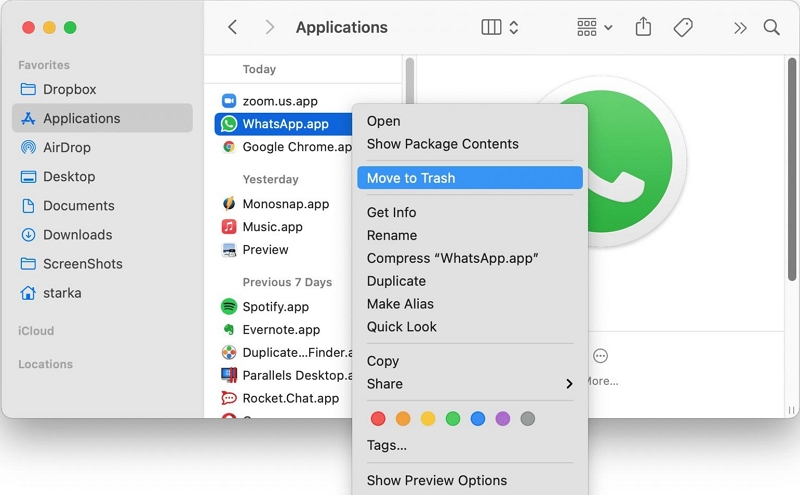Click the starka home icon
Viewport: 800px width, 495px height.
point(28,293)
